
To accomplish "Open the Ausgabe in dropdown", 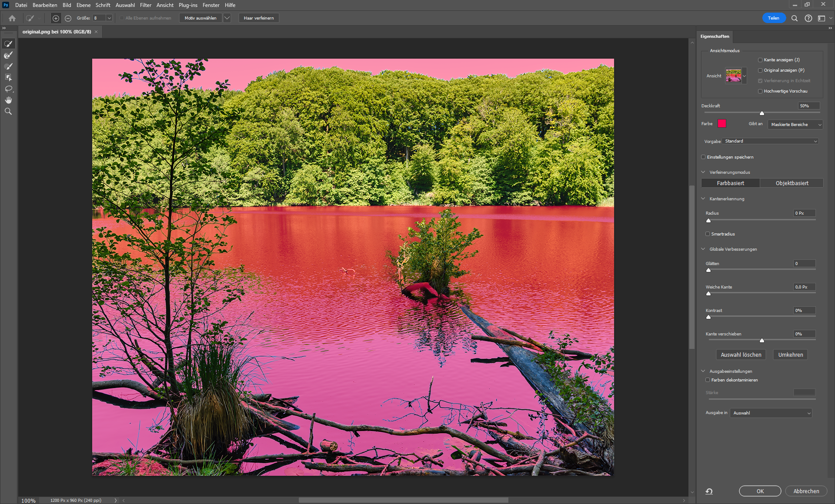I will click(x=771, y=413).
